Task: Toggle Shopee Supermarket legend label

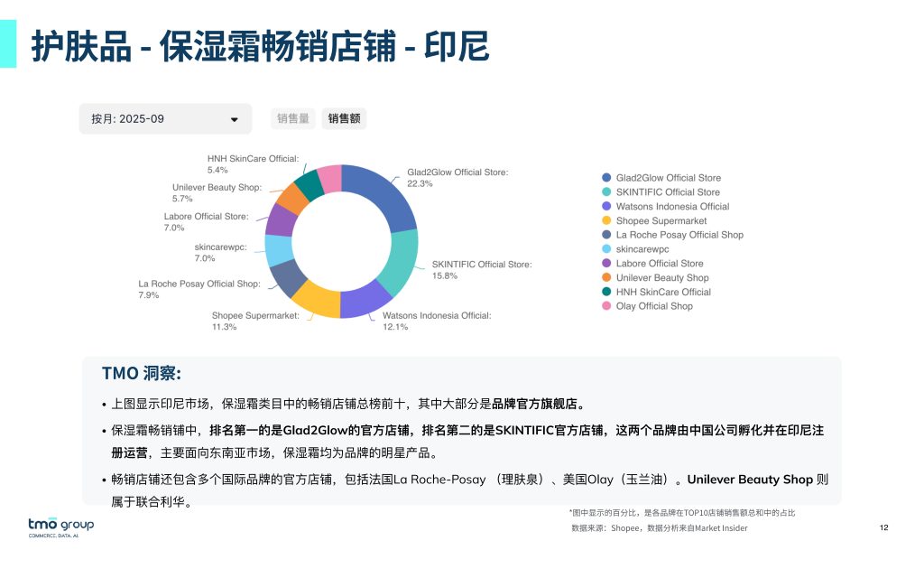Action: click(x=661, y=220)
